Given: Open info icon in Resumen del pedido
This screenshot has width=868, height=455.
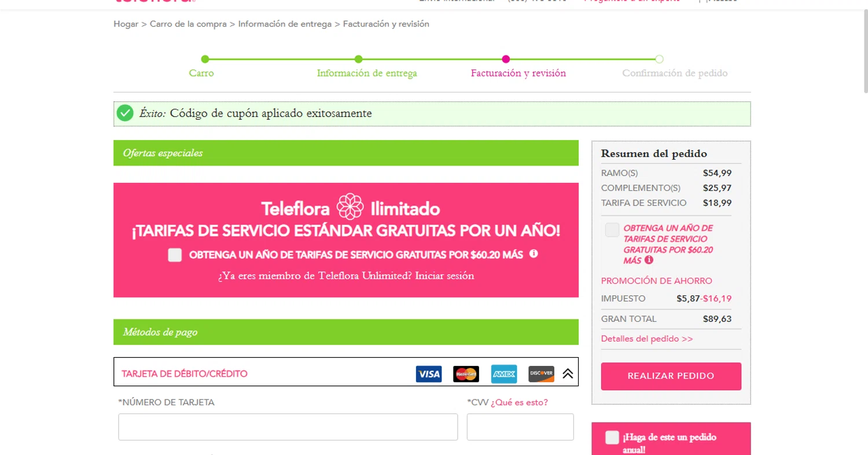Looking at the screenshot, I should point(649,260).
